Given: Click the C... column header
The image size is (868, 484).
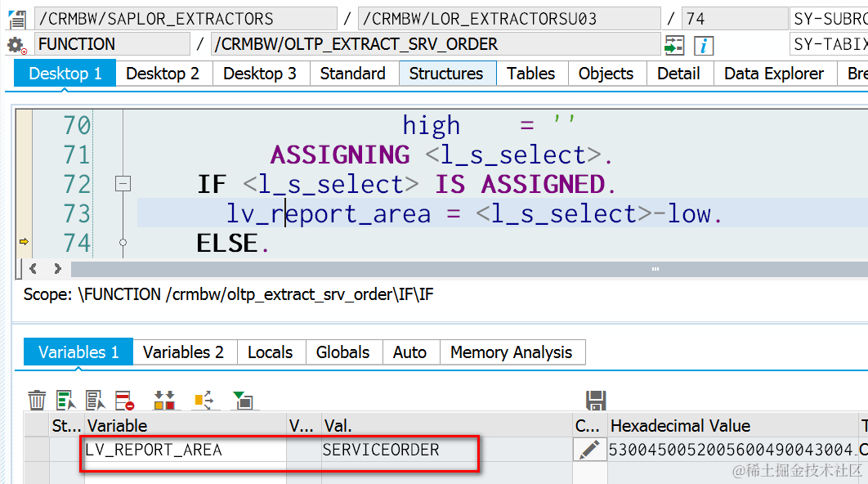Looking at the screenshot, I should (x=589, y=426).
